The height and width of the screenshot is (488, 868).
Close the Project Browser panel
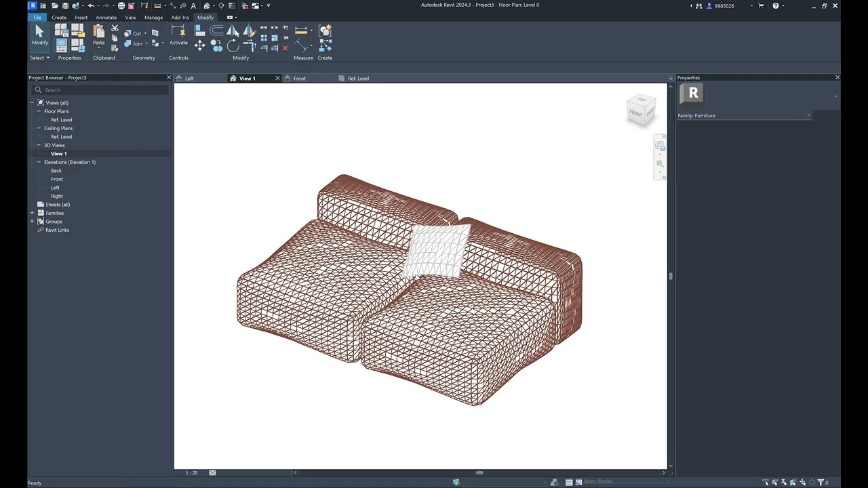(x=169, y=77)
